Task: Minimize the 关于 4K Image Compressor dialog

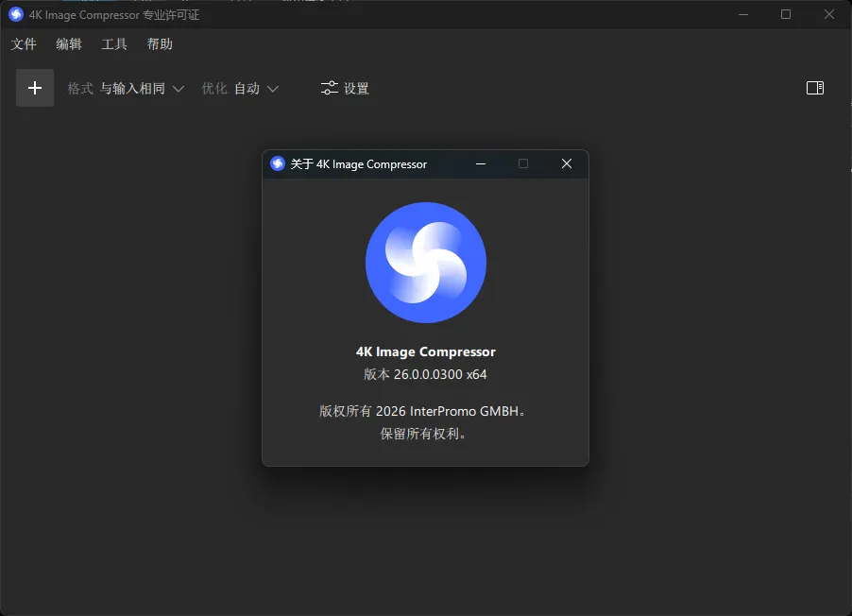Action: click(x=481, y=163)
